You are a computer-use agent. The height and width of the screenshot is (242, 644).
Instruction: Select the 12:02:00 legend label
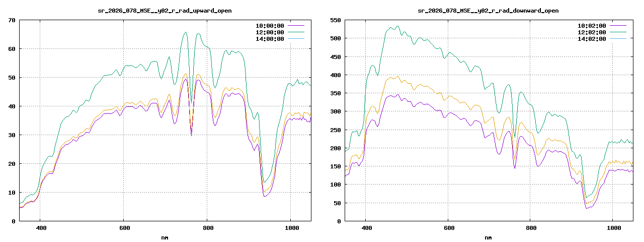592,32
